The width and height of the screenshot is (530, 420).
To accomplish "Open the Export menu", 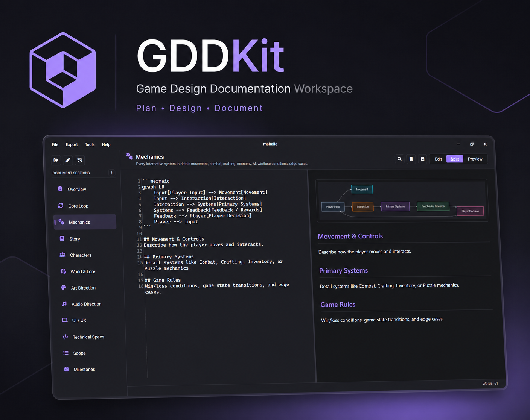I will pos(72,144).
